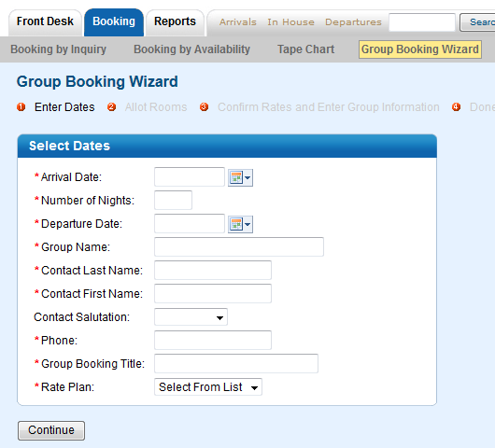Open the Arrival Date calendar picker

coord(240,177)
